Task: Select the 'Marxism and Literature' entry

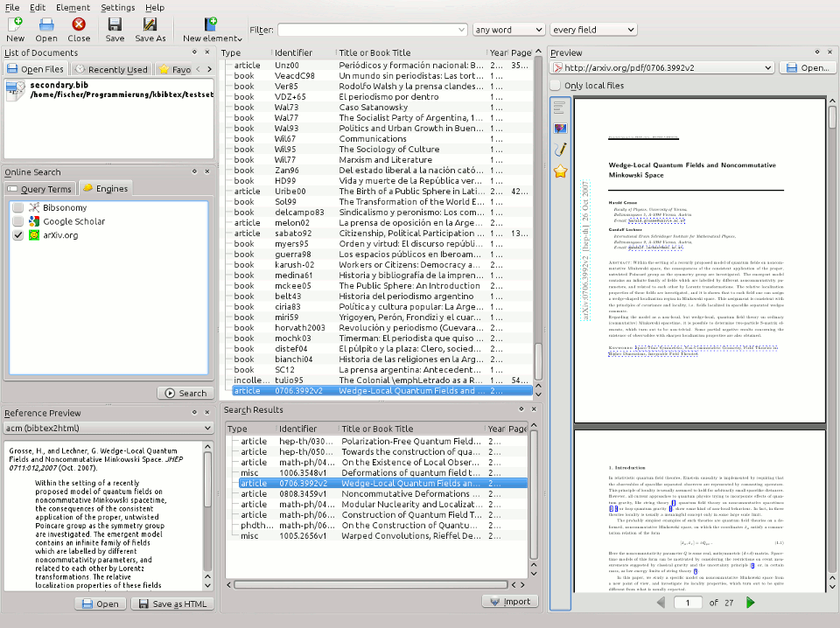Action: pos(382,159)
